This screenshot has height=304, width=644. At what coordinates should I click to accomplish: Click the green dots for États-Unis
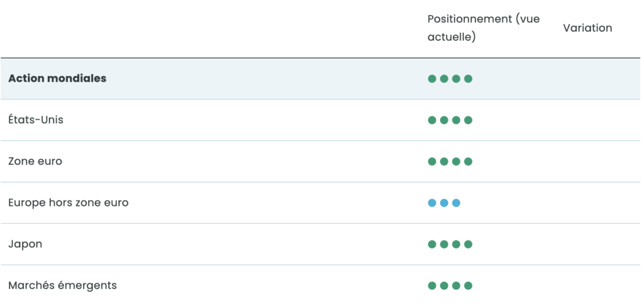(450, 120)
